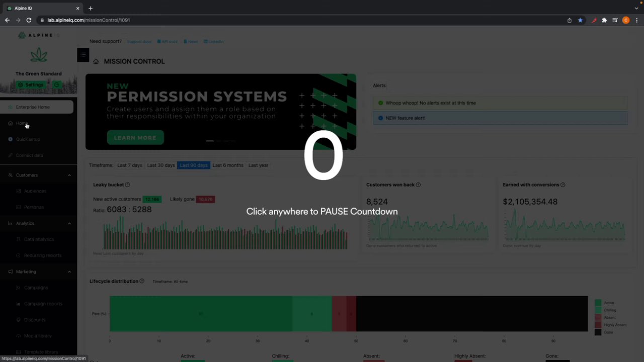Open the LinkedIn link
This screenshot has width=644, height=362.
tap(214, 42)
